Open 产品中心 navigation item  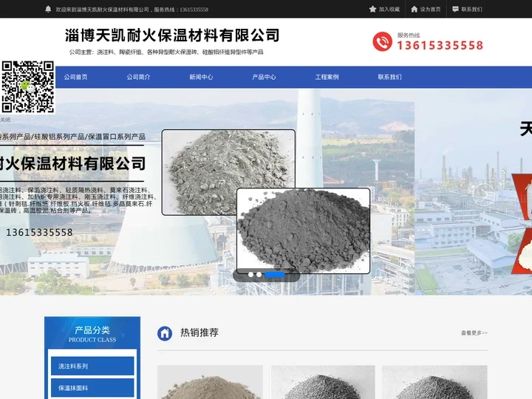264,77
